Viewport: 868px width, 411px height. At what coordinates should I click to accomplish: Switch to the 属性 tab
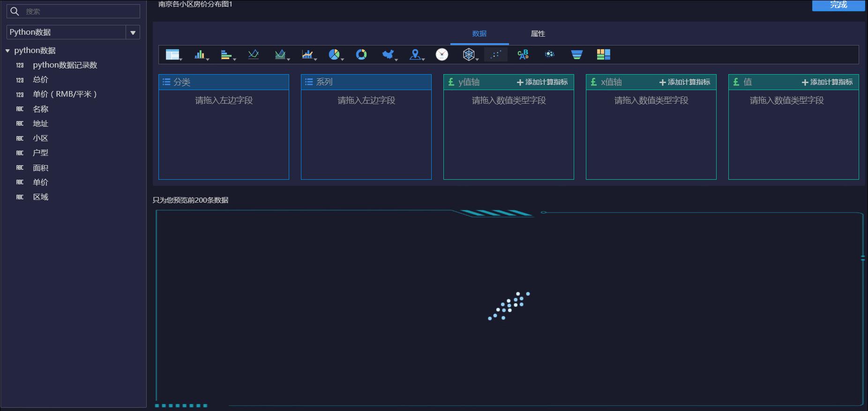pos(538,34)
